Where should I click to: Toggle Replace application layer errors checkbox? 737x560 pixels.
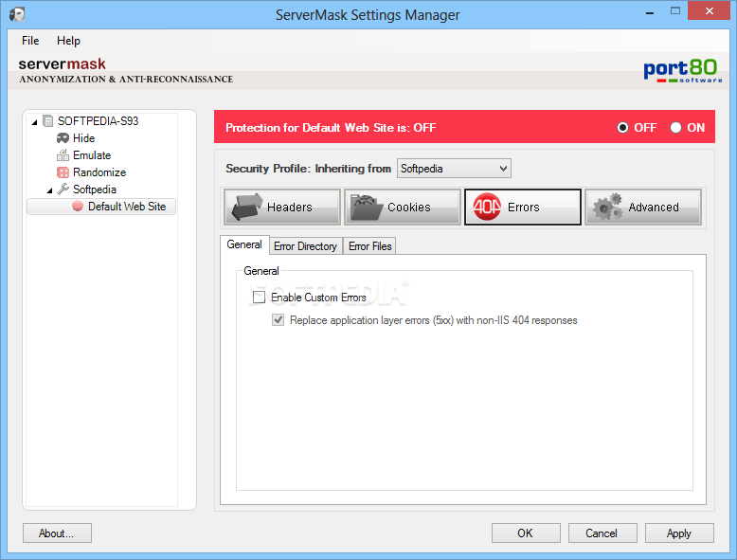pos(278,320)
